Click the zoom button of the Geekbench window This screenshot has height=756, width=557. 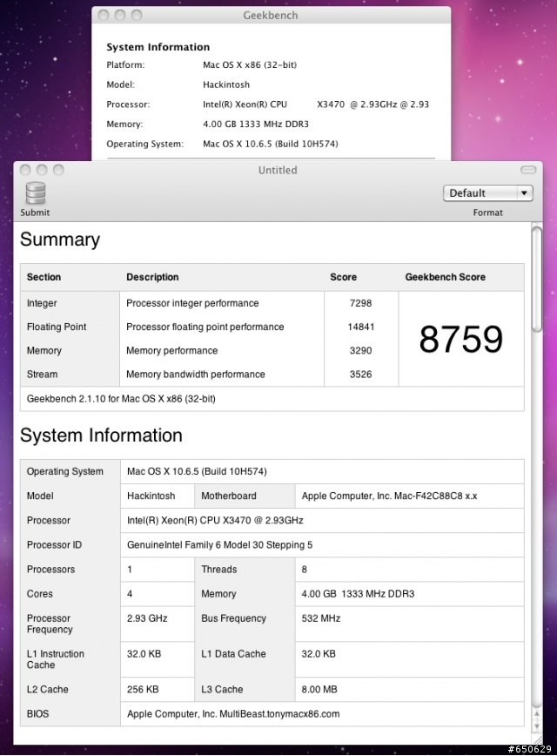click(137, 15)
